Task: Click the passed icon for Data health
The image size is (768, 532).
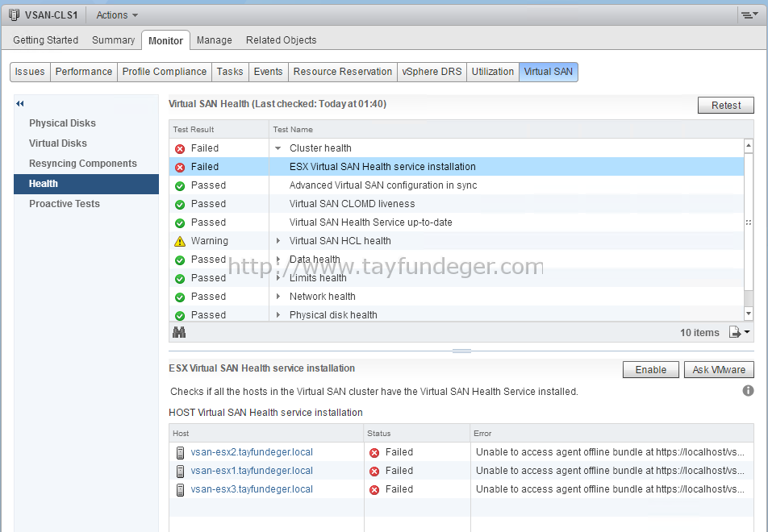Action: click(x=180, y=260)
